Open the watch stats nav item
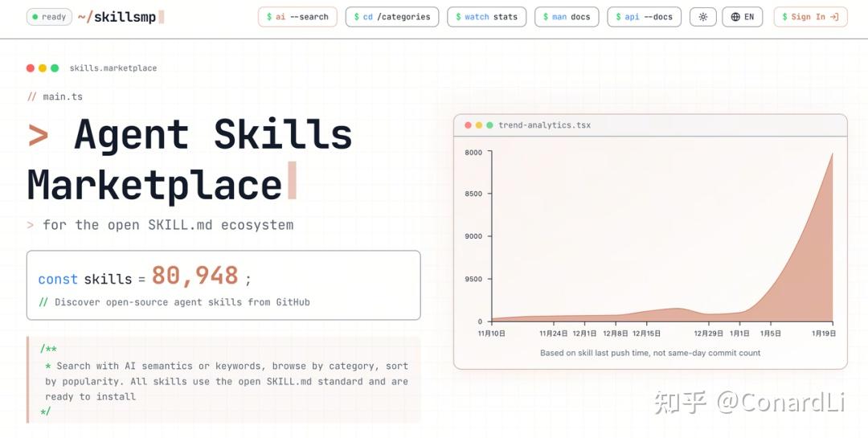 tap(486, 17)
